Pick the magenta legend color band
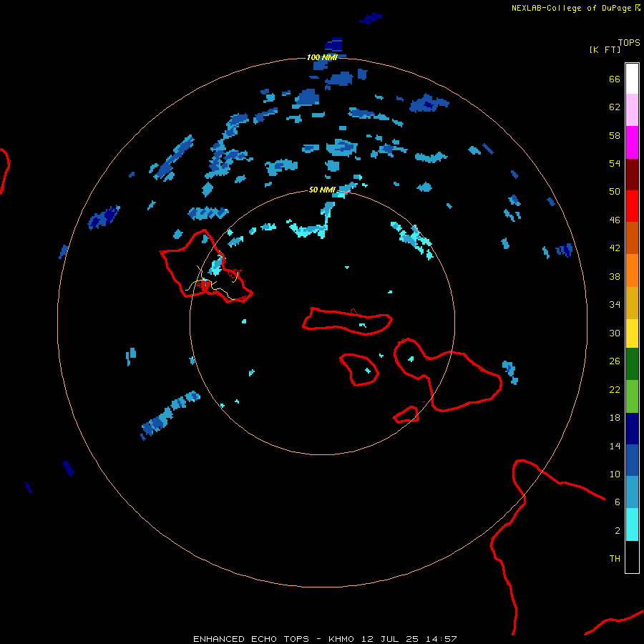Viewport: 644px width, 644px height. coord(632,142)
